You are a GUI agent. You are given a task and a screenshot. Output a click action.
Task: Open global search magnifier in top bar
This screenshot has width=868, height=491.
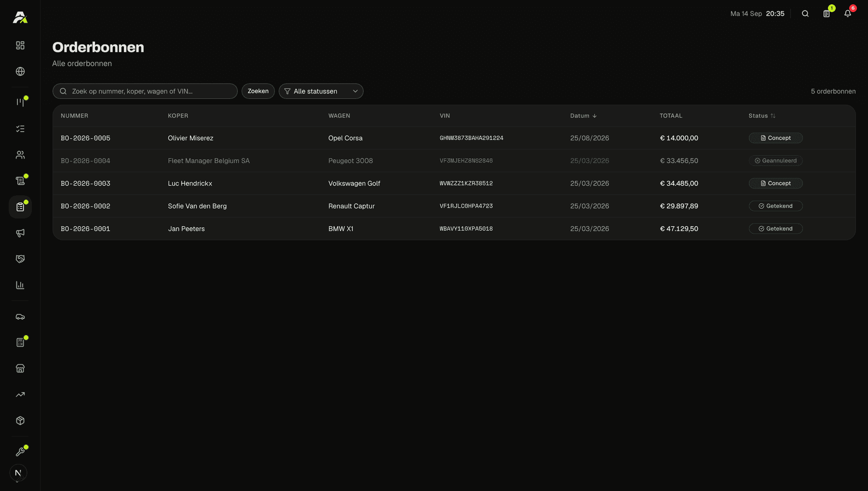805,14
